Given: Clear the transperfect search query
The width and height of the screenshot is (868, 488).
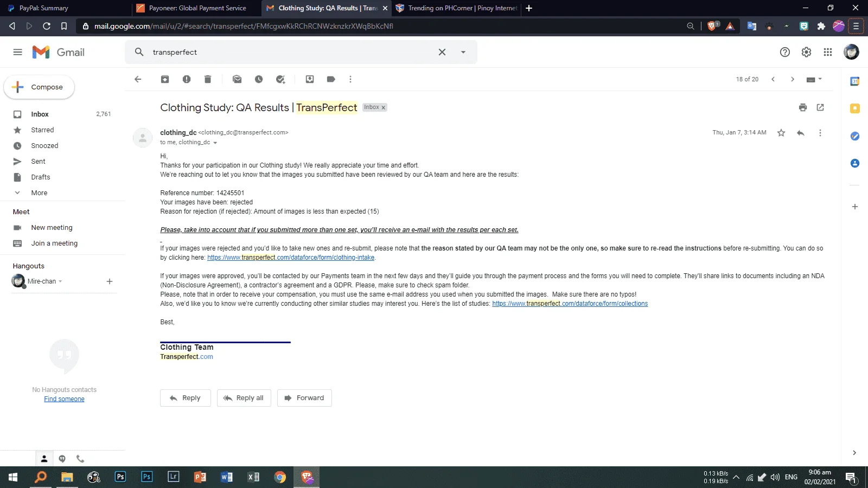Looking at the screenshot, I should (442, 52).
